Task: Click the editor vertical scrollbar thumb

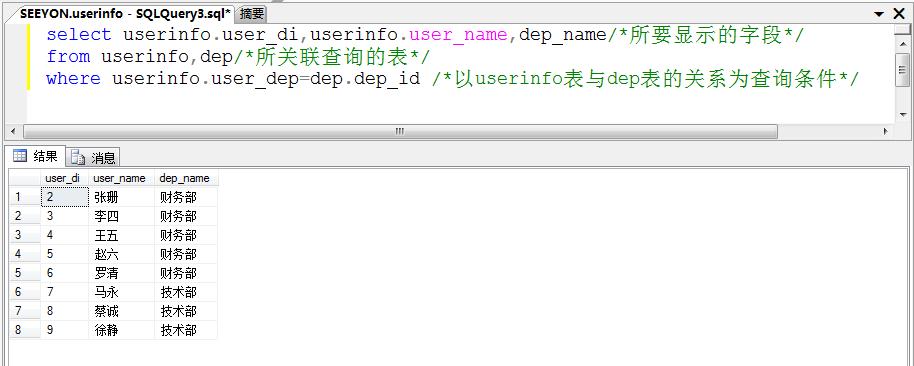Action: [902, 69]
